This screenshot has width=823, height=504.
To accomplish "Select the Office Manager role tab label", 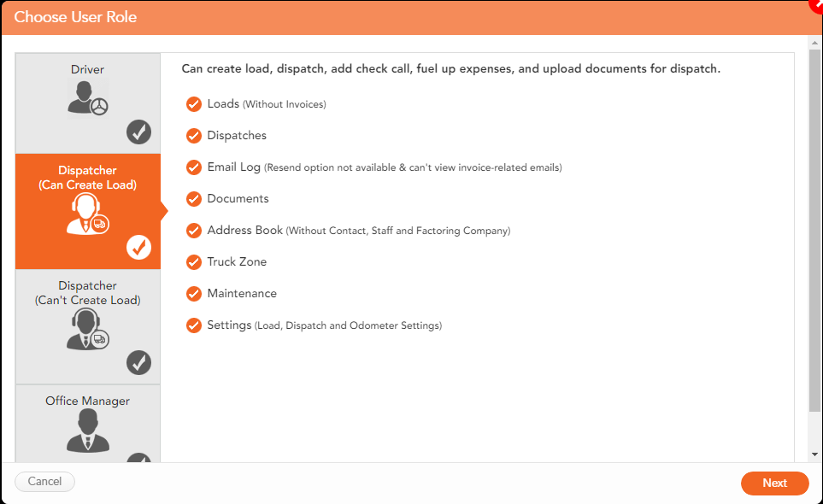I will tap(88, 401).
